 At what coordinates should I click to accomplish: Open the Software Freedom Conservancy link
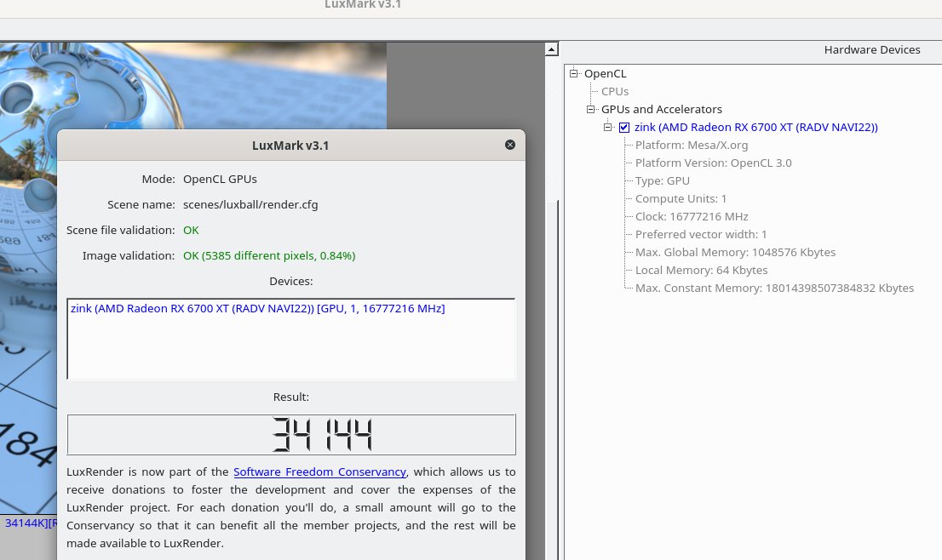coord(319,471)
